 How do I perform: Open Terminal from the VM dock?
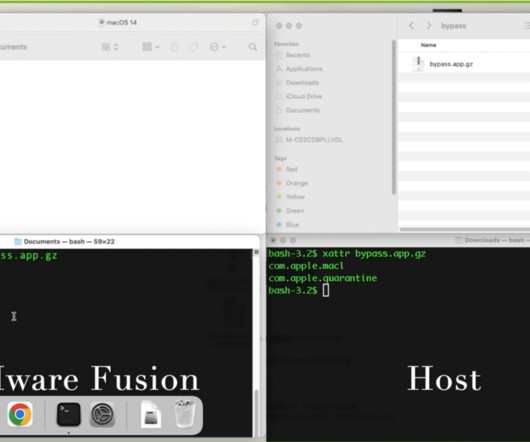tap(69, 414)
